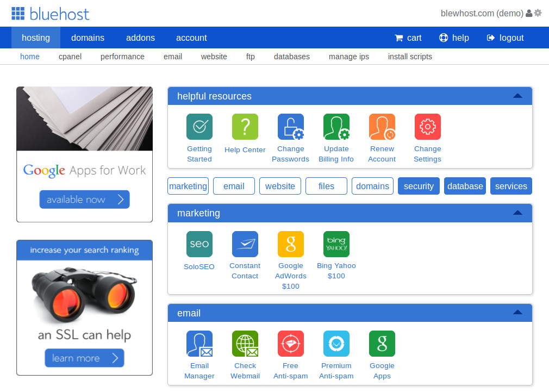Open the Email Manager icon
The image size is (549, 392).
[199, 343]
